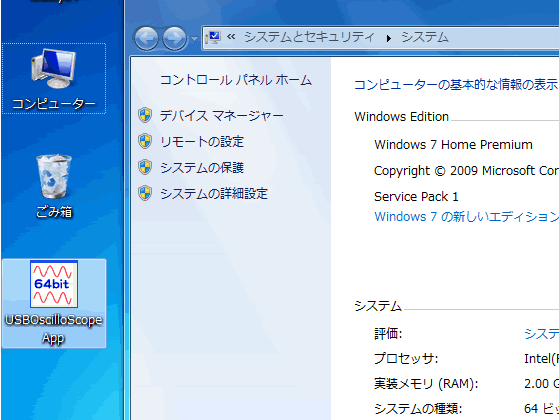Screen dimensions: 559x420
Task: Click the システムの種類: label
Action: tap(418, 409)
